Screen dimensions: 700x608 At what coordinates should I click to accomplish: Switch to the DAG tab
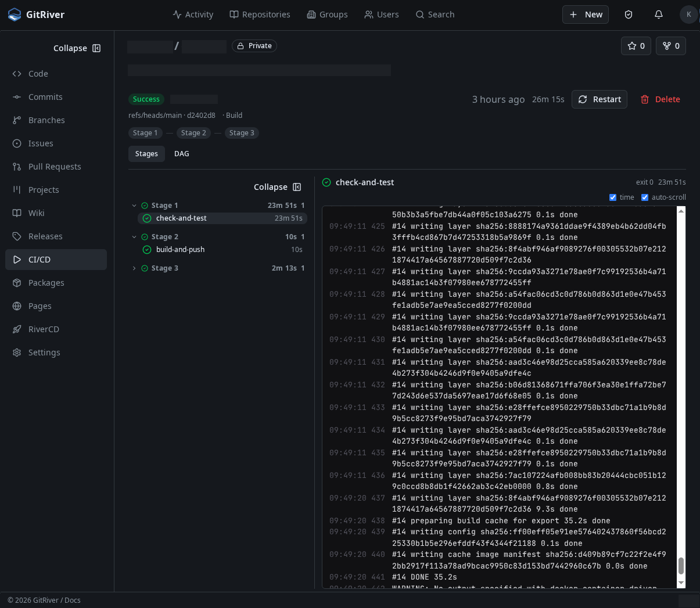[181, 154]
